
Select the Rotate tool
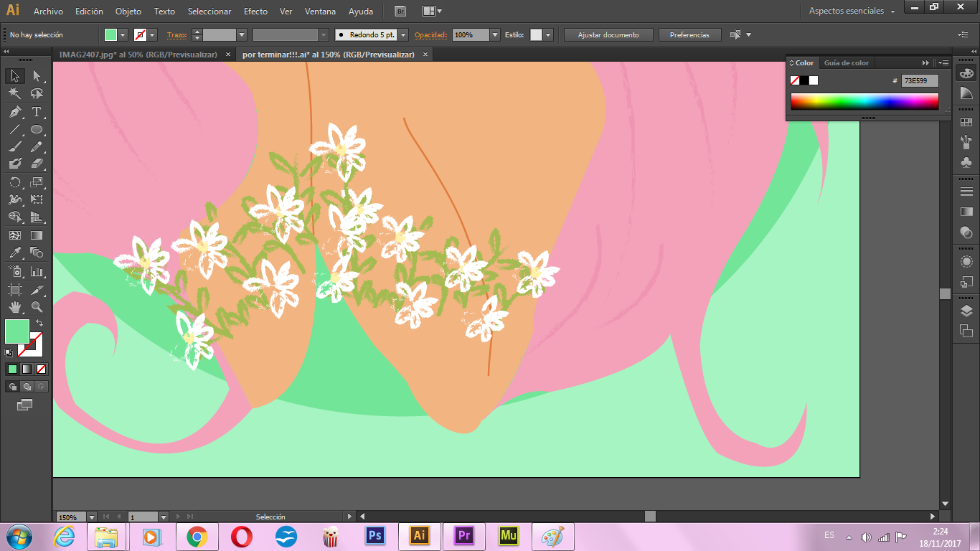(x=15, y=182)
